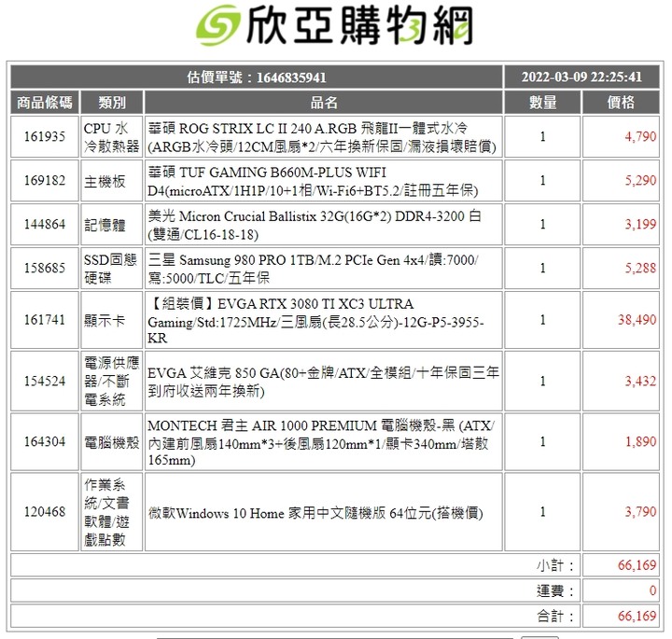Click the price 1,890
The image size is (672, 639).
pyautogui.click(x=640, y=441)
